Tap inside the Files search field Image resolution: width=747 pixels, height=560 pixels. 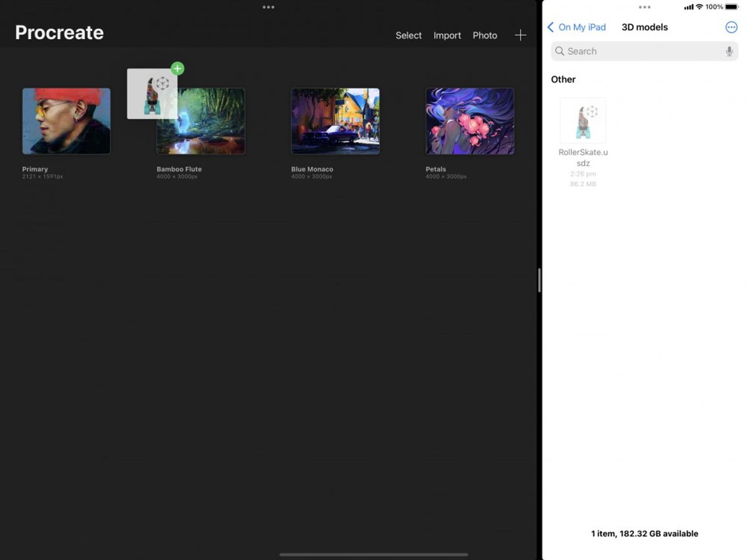pos(642,51)
